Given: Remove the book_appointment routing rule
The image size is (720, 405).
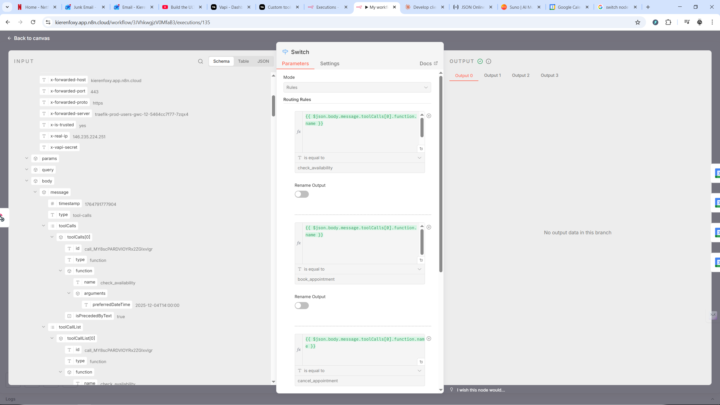Looking at the screenshot, I should 429,227.
